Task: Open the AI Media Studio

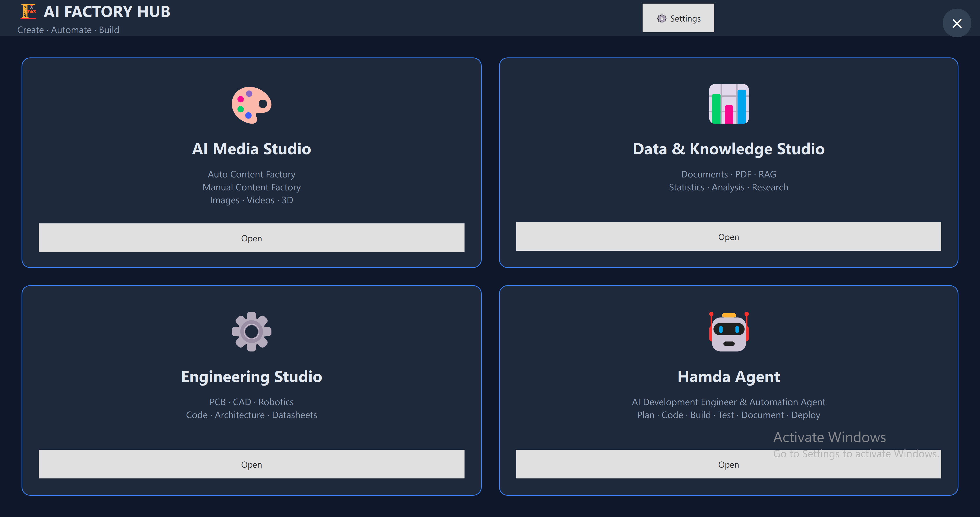Action: coord(252,238)
